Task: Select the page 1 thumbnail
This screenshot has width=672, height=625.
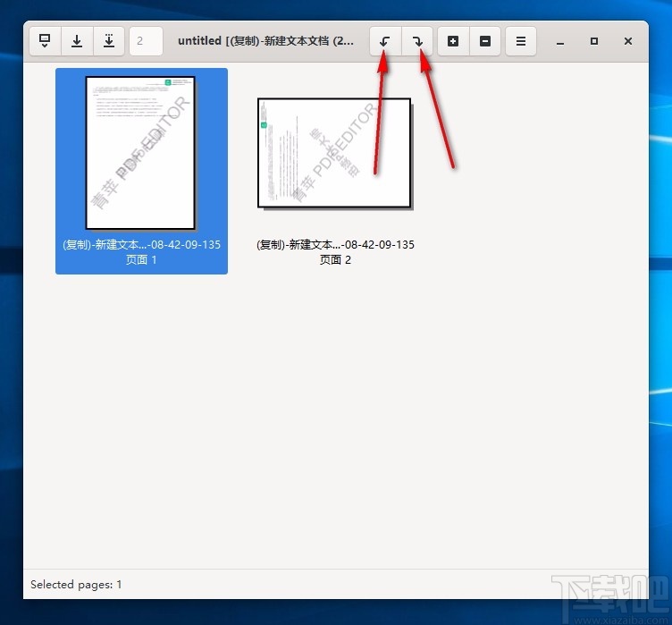Action: (140, 153)
